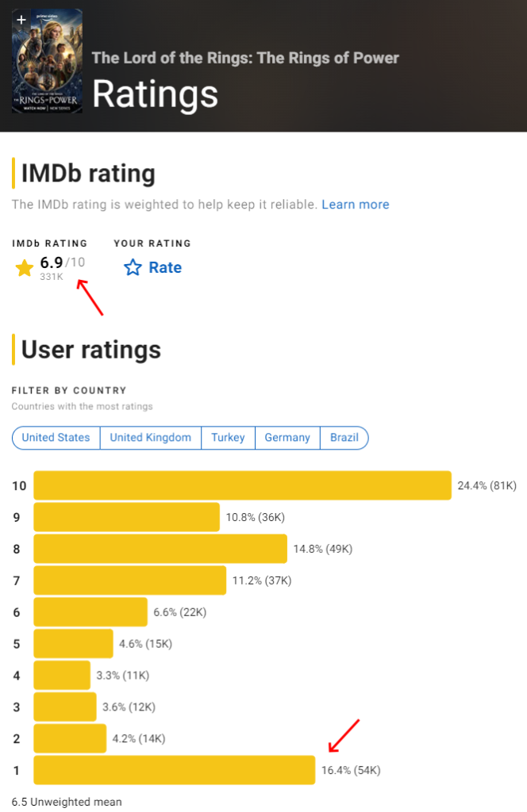Filter ratings by United States
The height and width of the screenshot is (812, 527).
click(56, 438)
